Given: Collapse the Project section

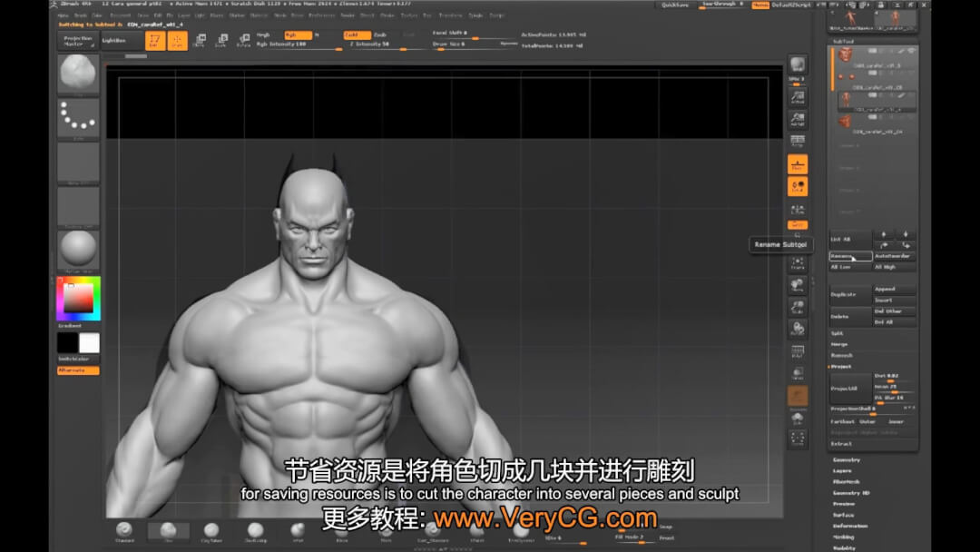Looking at the screenshot, I should [x=840, y=367].
